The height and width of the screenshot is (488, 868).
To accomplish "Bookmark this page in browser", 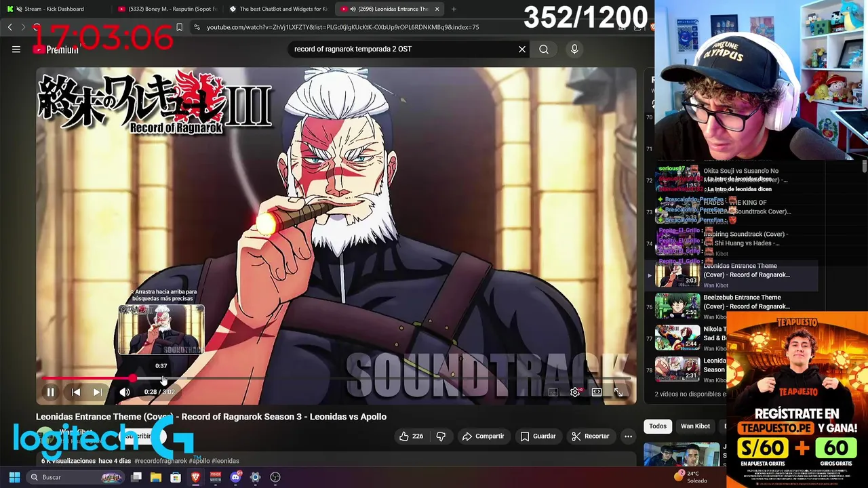I will [179, 27].
